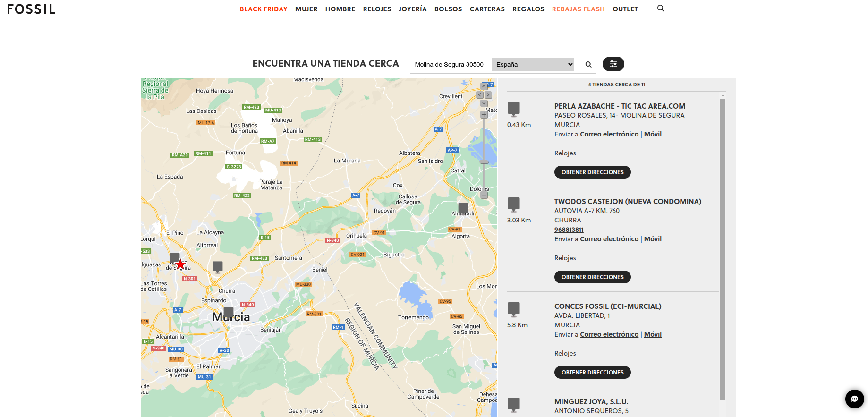The height and width of the screenshot is (417, 868).
Task: Click the 5.8 Km distance label
Action: coord(517,325)
